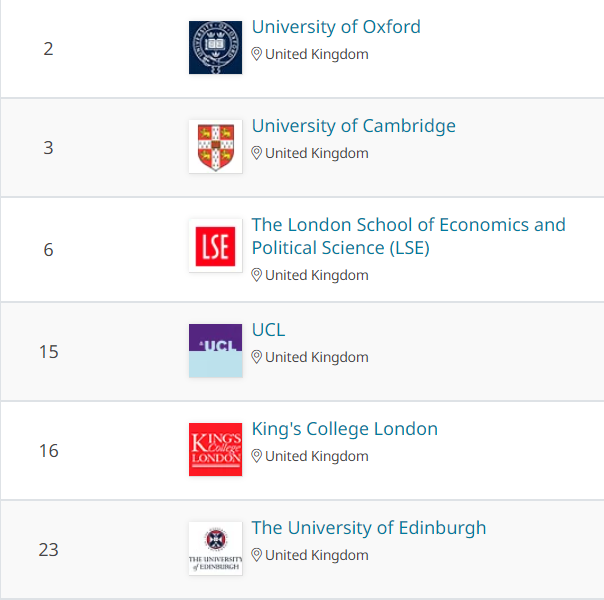
Task: Click United Kingdom text under Edinburgh
Action: [317, 555]
